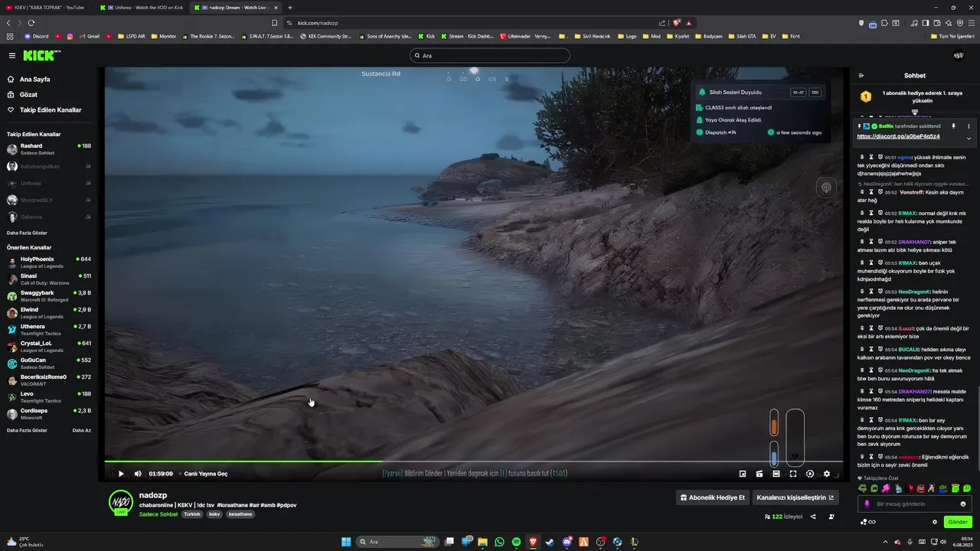This screenshot has width=980, height=551.
Task: Toggle Brave Shields icon in address bar
Action: [677, 23]
